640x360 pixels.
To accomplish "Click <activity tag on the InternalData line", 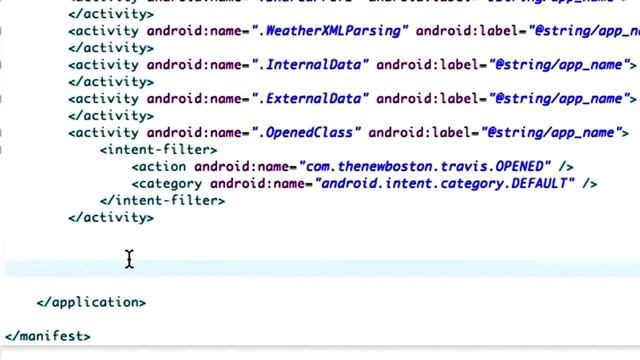I will pyautogui.click(x=104, y=65).
